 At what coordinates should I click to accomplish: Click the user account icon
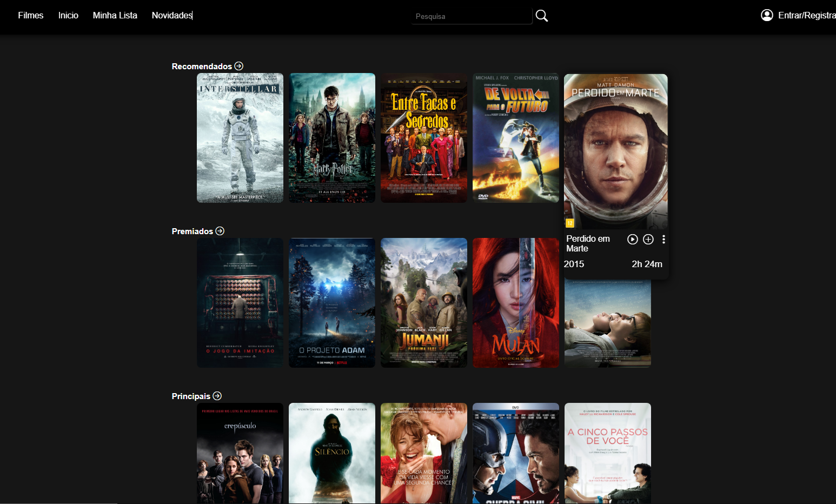[767, 15]
